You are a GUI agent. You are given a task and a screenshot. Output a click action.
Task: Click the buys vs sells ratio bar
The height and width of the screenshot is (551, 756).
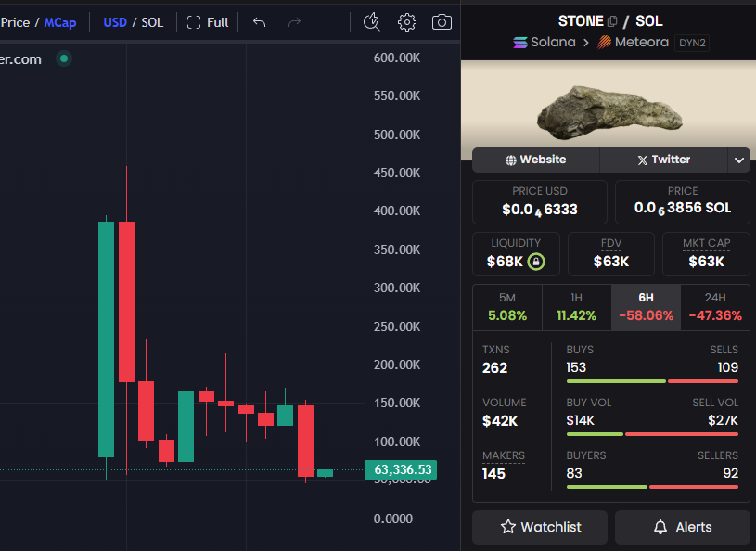(652, 381)
